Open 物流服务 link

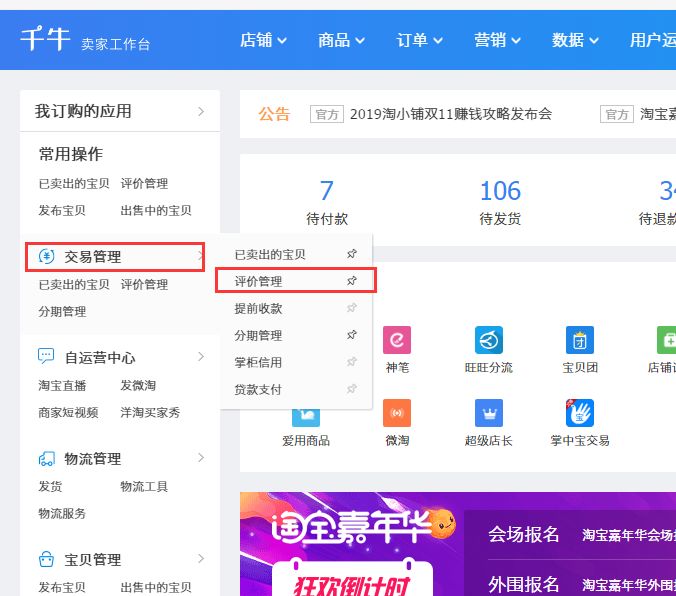(62, 513)
